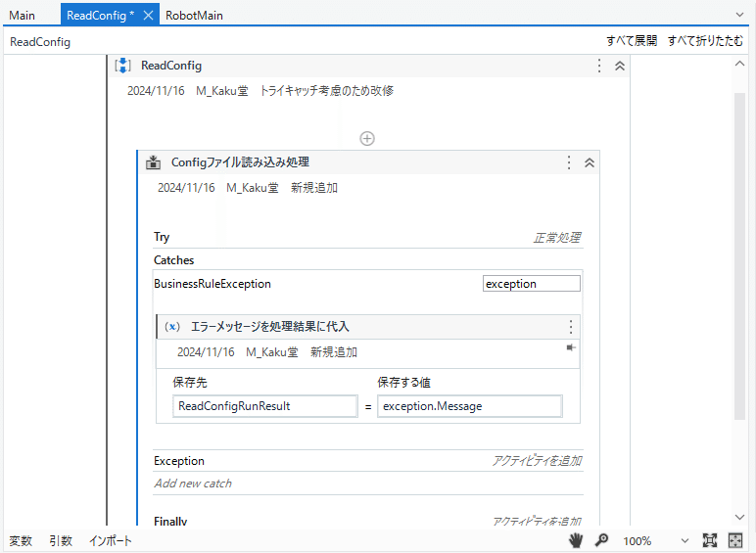Click the fit to screen icon
756x553 pixels.
(x=710, y=540)
